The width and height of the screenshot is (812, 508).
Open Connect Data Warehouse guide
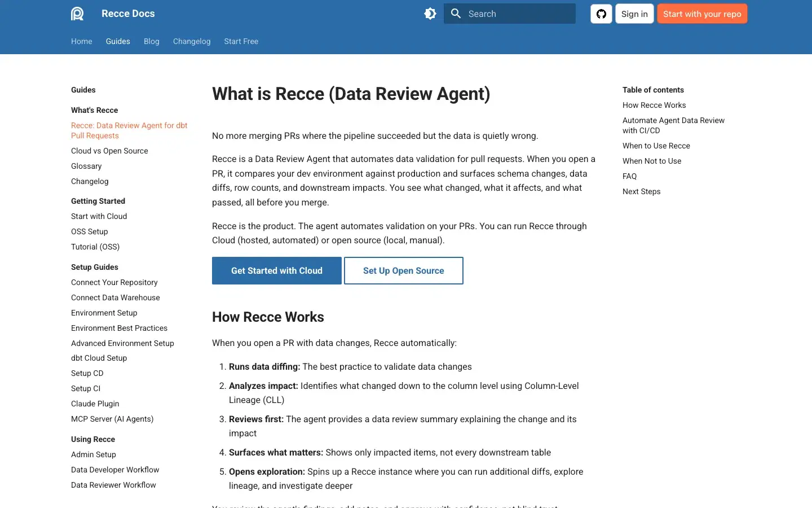point(116,297)
